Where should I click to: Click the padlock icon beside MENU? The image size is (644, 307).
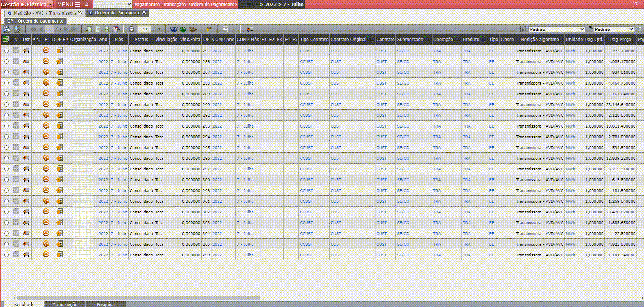[x=87, y=5]
